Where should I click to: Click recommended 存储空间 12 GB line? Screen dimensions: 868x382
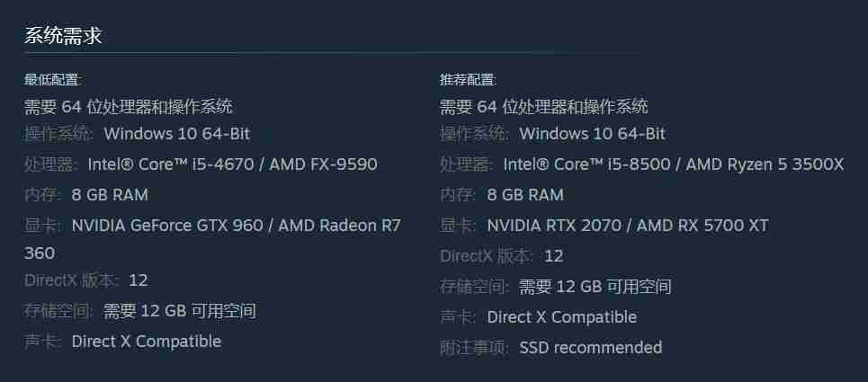click(x=555, y=287)
